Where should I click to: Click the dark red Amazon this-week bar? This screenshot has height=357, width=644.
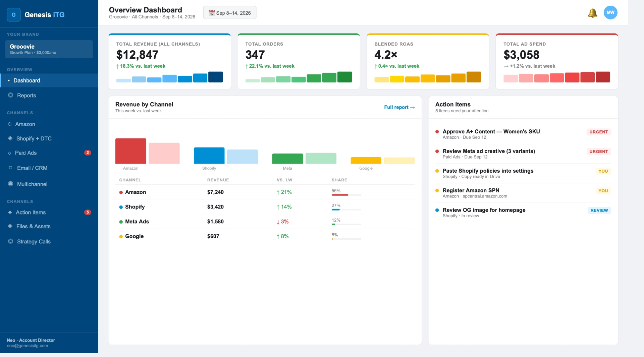[x=131, y=151]
